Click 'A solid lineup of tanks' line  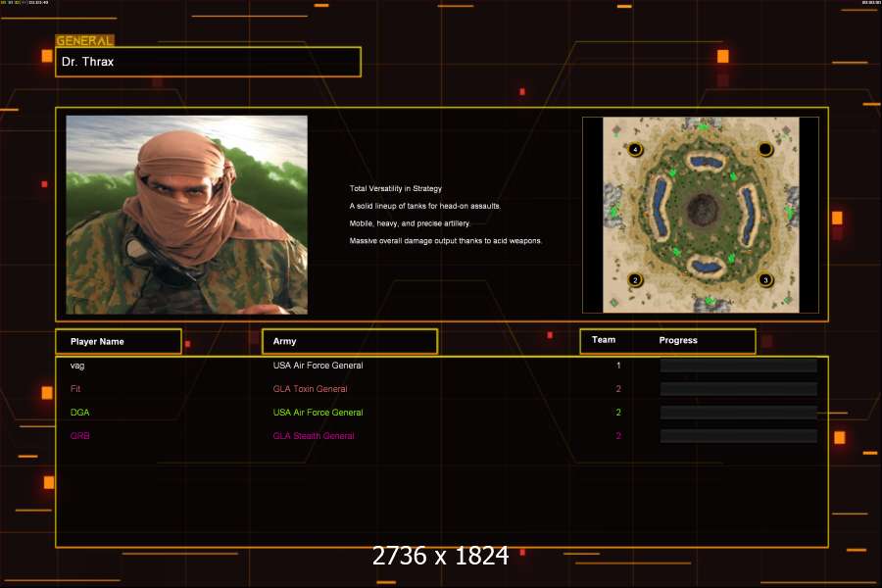[x=424, y=206]
